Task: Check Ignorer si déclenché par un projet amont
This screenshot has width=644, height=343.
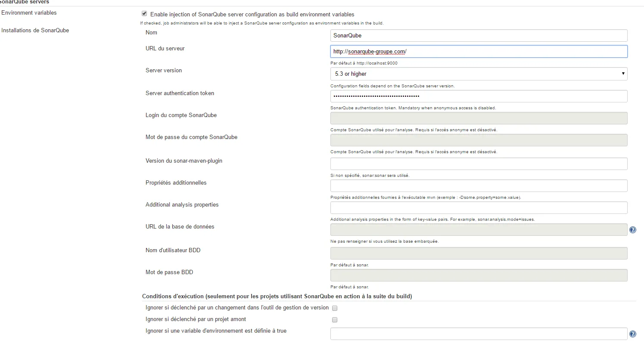Action: (x=335, y=320)
